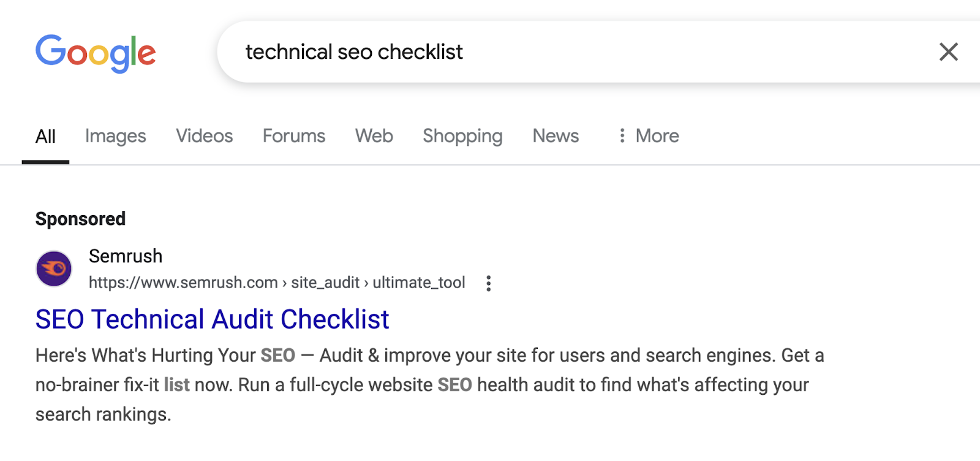Image resolution: width=980 pixels, height=461 pixels.
Task: Clear the search query with the X
Action: tap(948, 52)
